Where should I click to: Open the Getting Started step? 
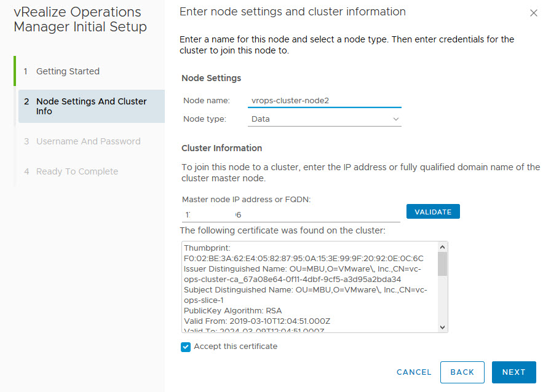(68, 71)
